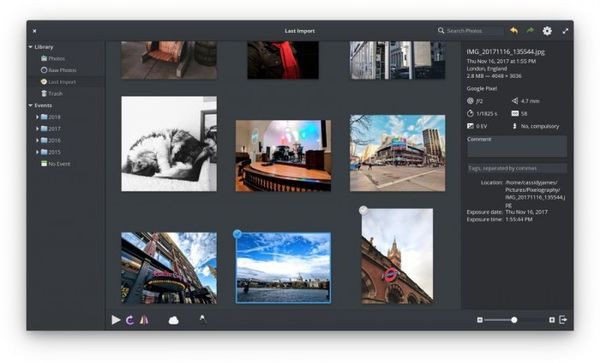Select the 2015 events folder

[x=54, y=152]
